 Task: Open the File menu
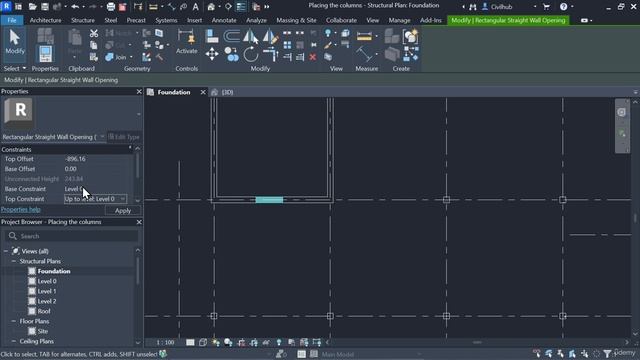tap(12, 20)
